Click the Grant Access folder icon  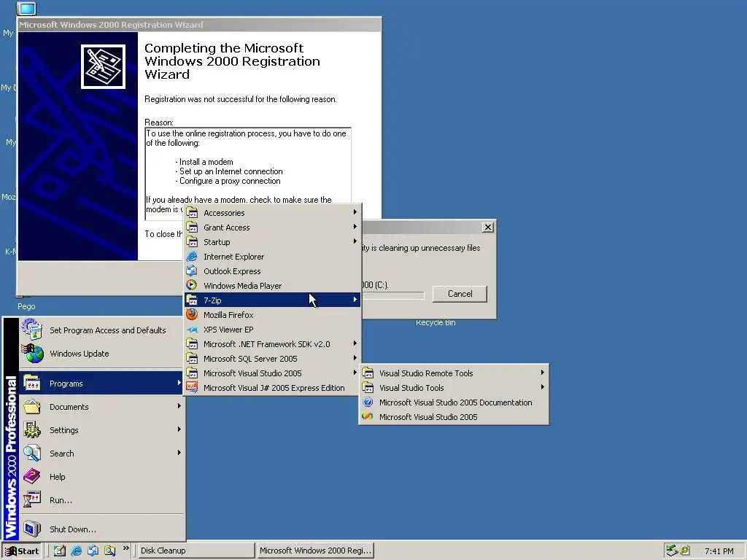[192, 227]
